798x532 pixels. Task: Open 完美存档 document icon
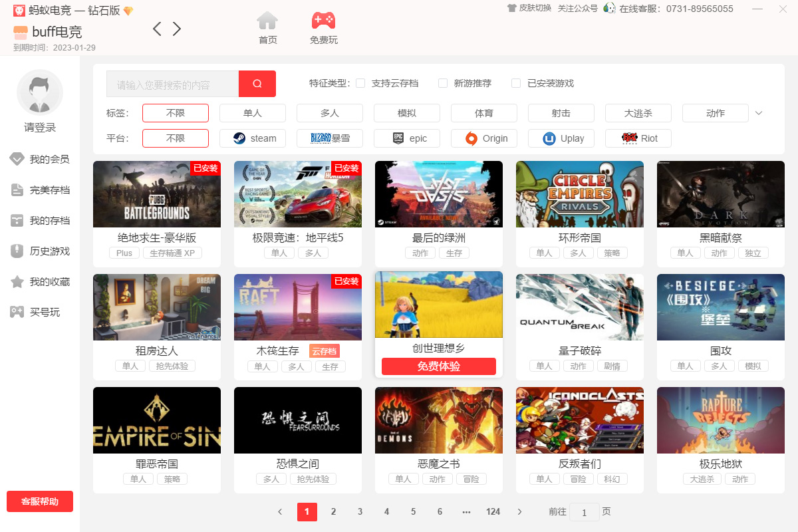pyautogui.click(x=17, y=190)
